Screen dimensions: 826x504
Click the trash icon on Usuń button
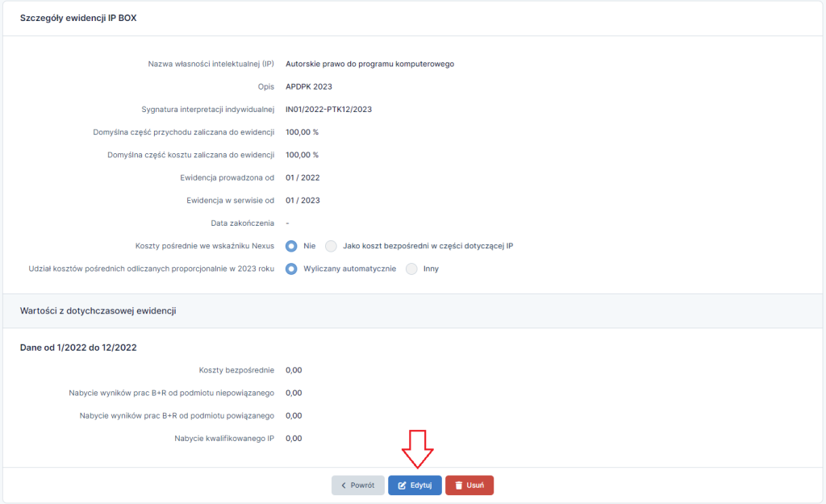(x=457, y=485)
